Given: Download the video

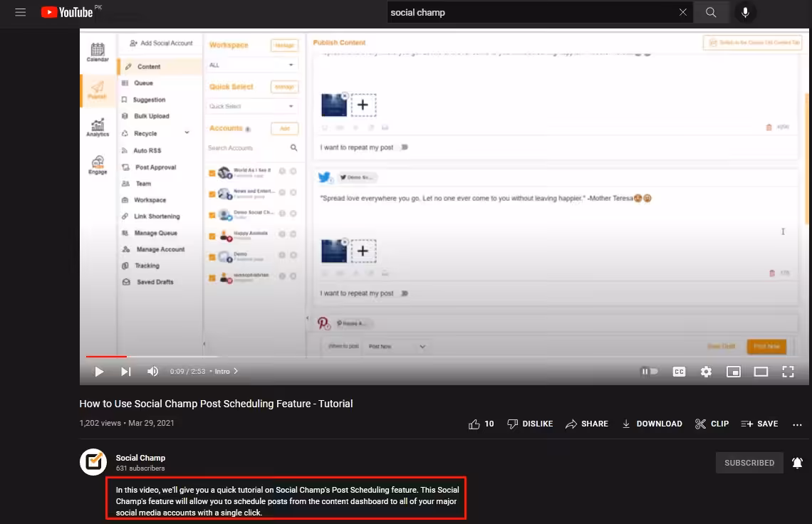Looking at the screenshot, I should click(652, 424).
